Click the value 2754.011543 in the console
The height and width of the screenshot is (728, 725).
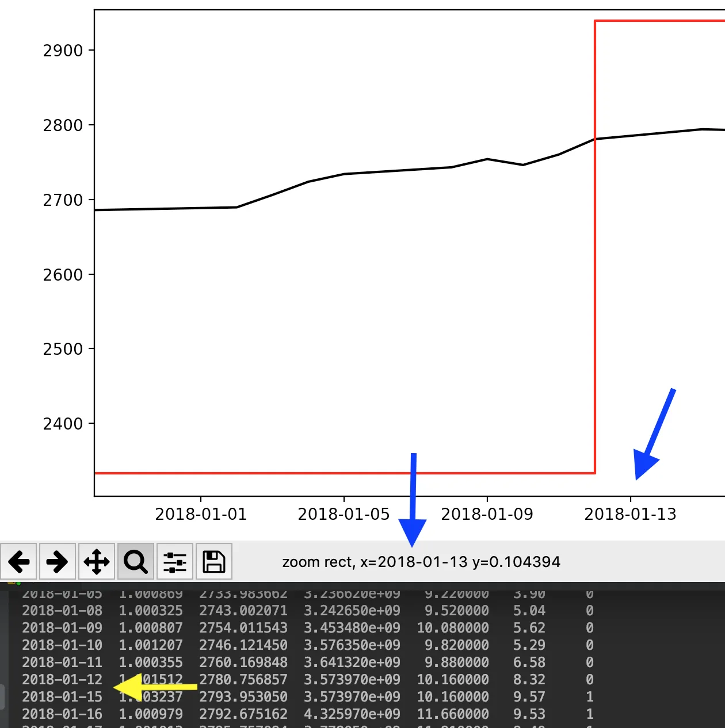[x=243, y=627]
